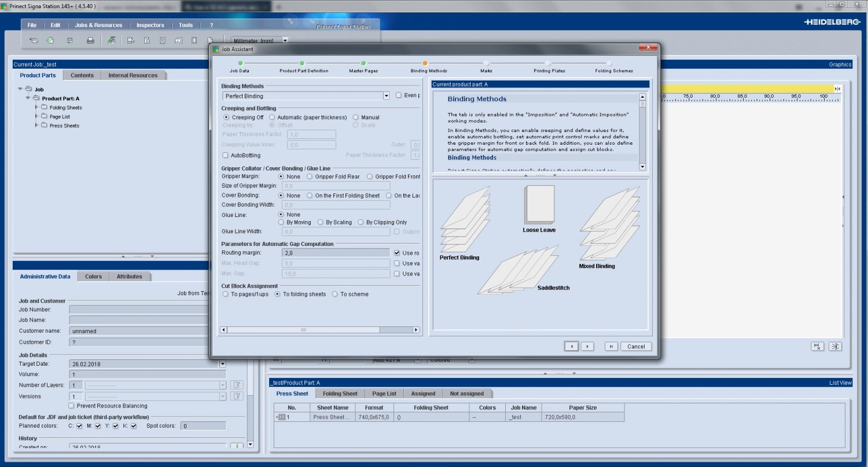Collapse Product Part: A tree node

[x=28, y=98]
